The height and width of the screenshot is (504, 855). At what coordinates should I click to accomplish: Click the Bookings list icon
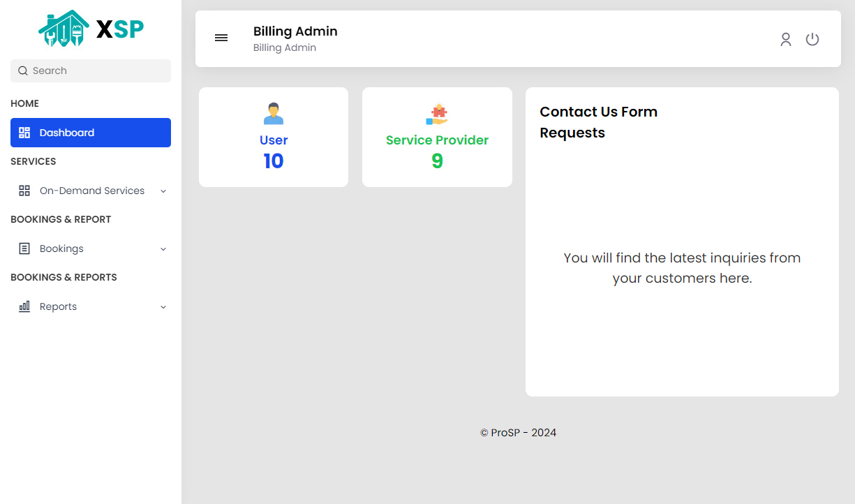pos(24,249)
